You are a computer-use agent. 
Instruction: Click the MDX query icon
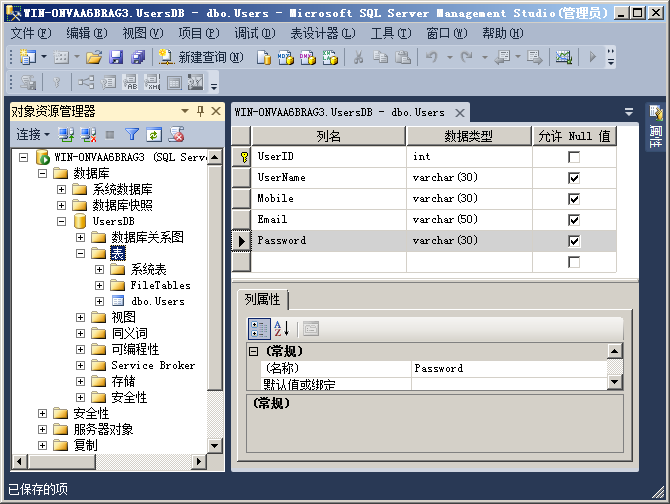coord(285,57)
